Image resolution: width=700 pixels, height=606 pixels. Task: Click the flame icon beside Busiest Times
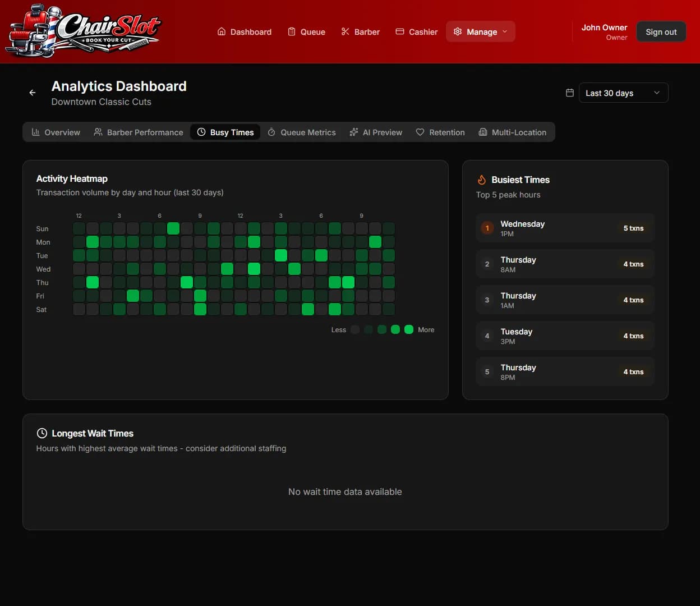481,180
